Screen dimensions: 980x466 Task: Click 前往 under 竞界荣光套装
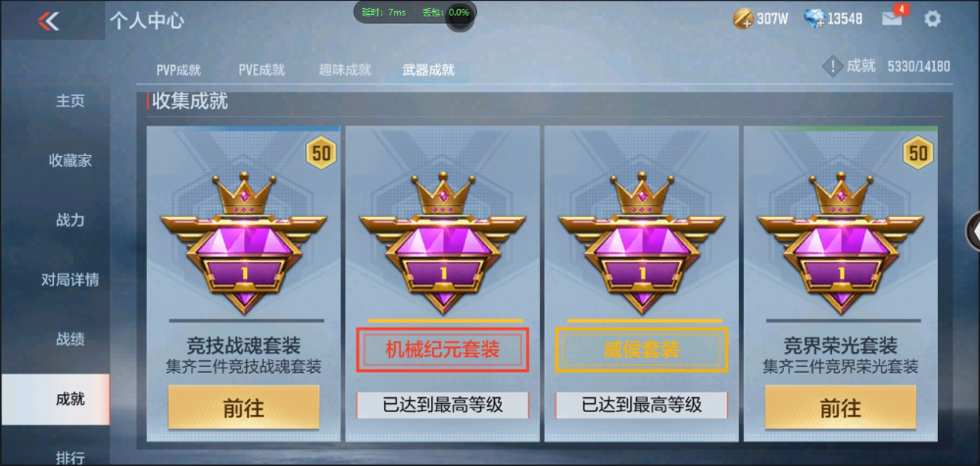(x=841, y=408)
